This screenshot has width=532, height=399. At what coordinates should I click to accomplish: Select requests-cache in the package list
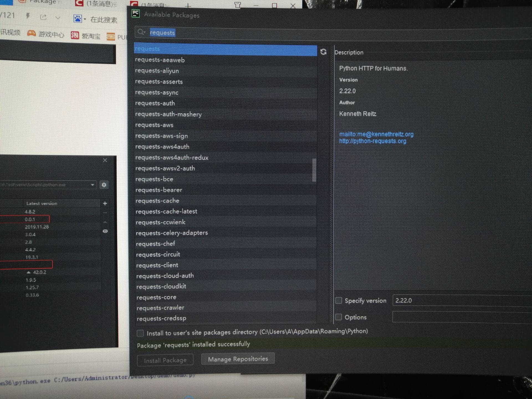225,201
